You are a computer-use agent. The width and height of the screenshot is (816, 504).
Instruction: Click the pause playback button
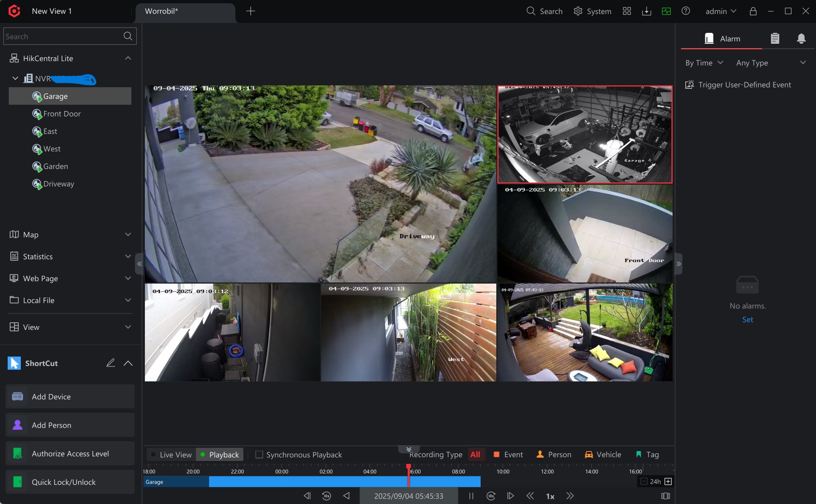[471, 496]
